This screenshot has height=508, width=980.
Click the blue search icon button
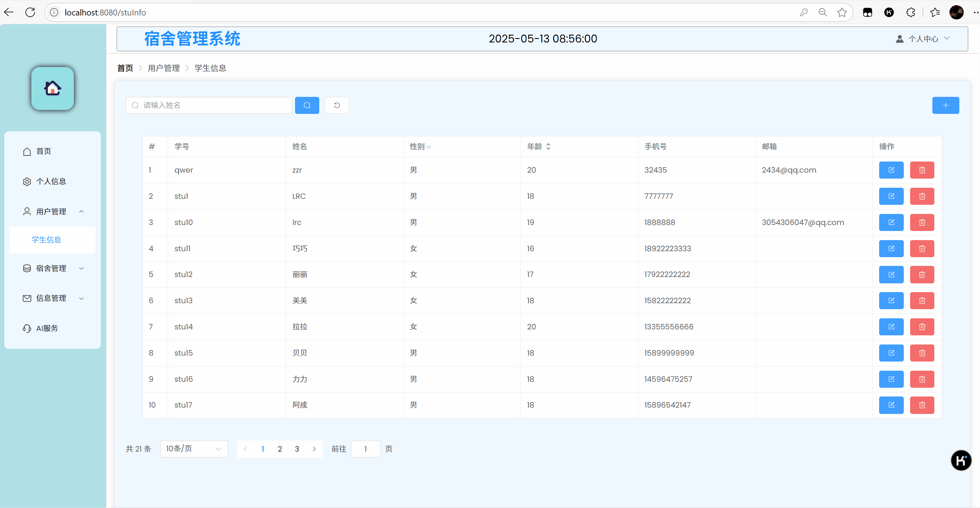click(x=307, y=105)
